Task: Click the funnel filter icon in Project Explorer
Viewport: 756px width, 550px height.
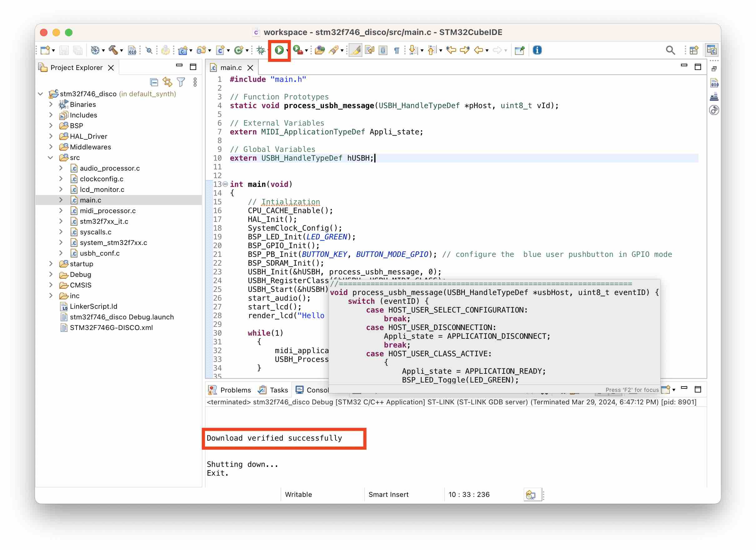Action: [181, 82]
